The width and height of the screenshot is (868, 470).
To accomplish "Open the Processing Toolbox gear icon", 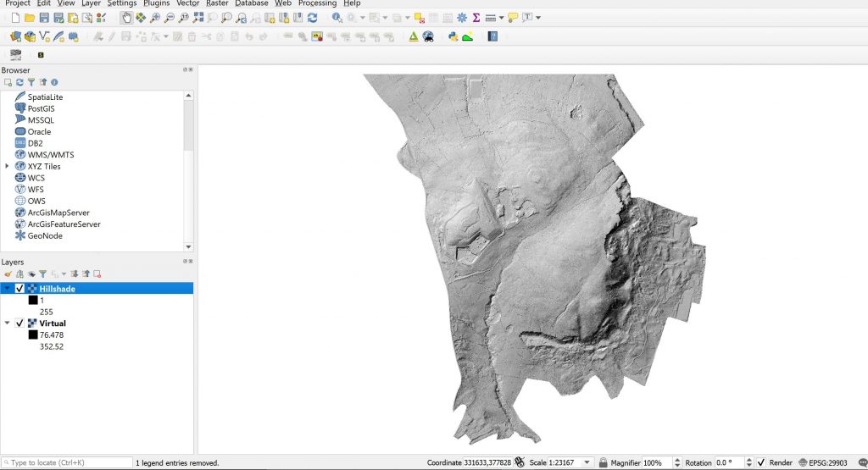I will coord(461,18).
